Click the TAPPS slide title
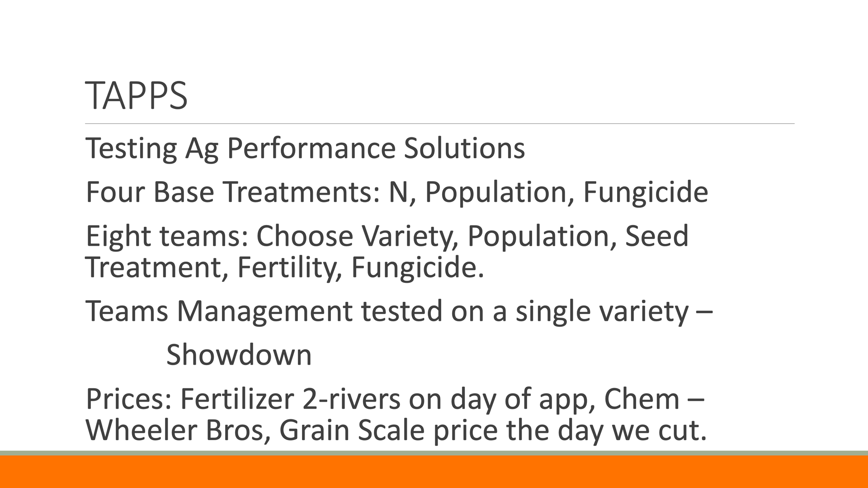Viewport: 868px width, 488px height. click(x=136, y=95)
